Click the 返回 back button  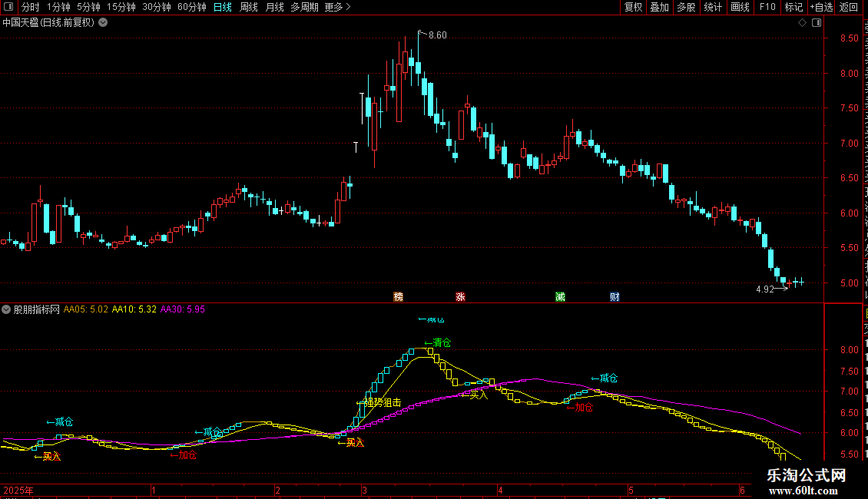coord(849,7)
